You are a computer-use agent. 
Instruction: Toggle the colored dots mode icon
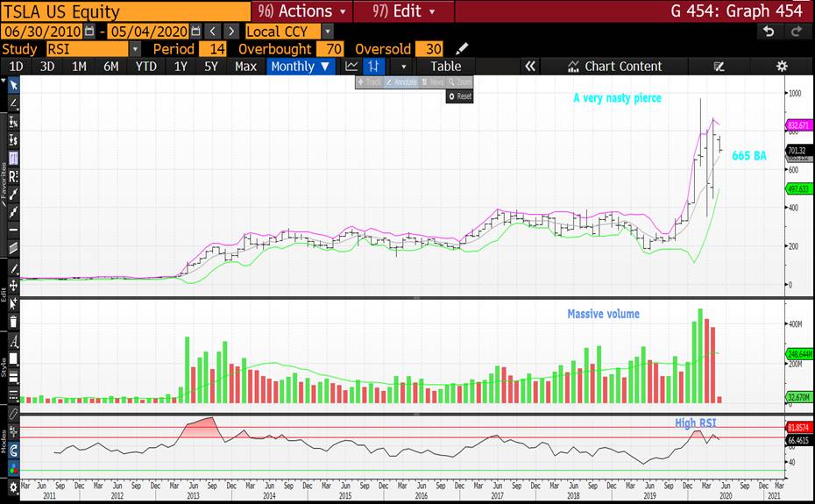(x=13, y=468)
